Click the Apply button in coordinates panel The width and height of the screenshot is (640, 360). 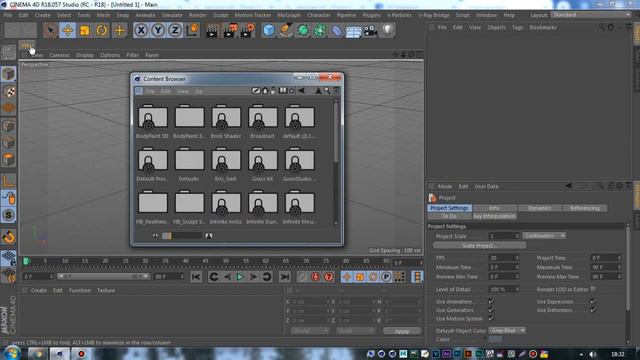(x=402, y=331)
